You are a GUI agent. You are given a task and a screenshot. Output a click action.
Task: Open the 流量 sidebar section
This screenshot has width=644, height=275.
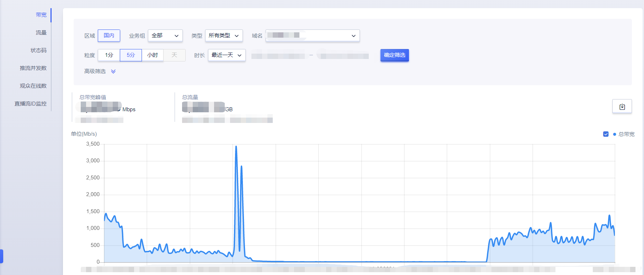click(x=41, y=33)
